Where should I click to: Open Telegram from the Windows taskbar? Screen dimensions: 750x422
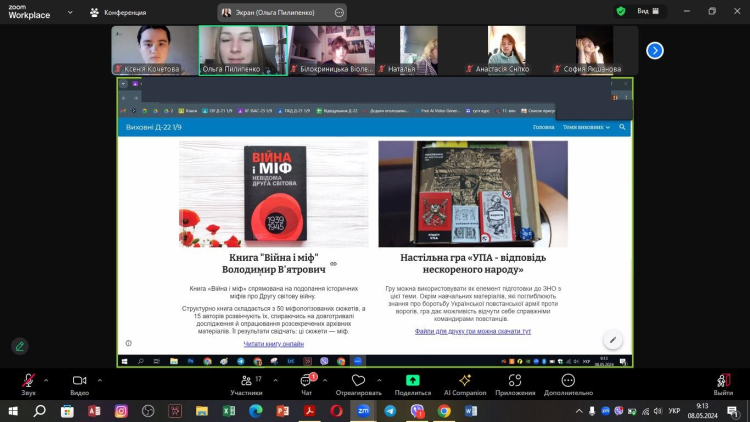point(390,411)
